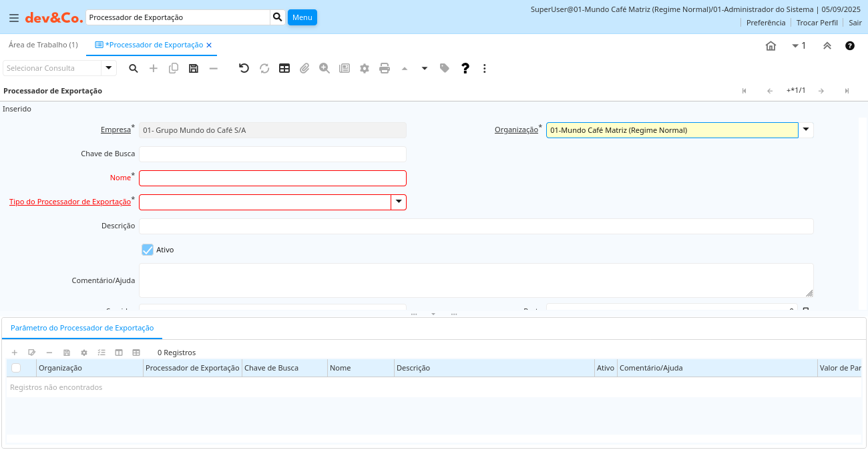This screenshot has height=450, width=868.
Task: Click the home icon at top right
Action: 771,46
